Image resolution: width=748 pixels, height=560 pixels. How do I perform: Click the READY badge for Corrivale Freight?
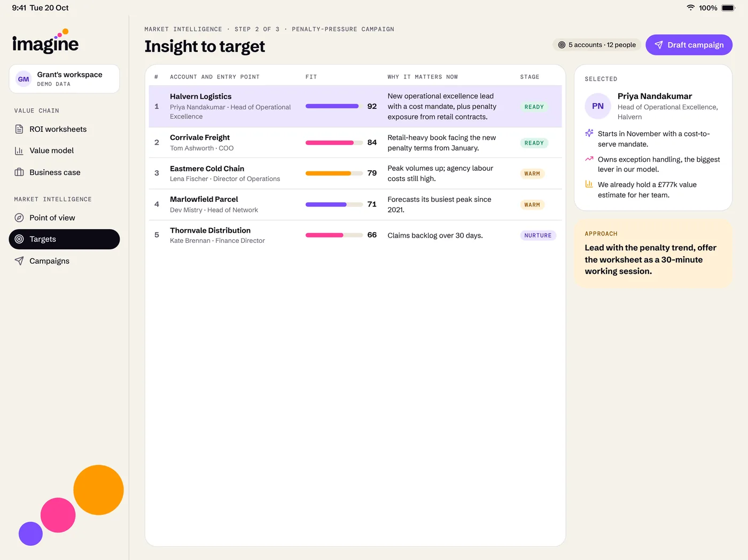[x=534, y=143]
